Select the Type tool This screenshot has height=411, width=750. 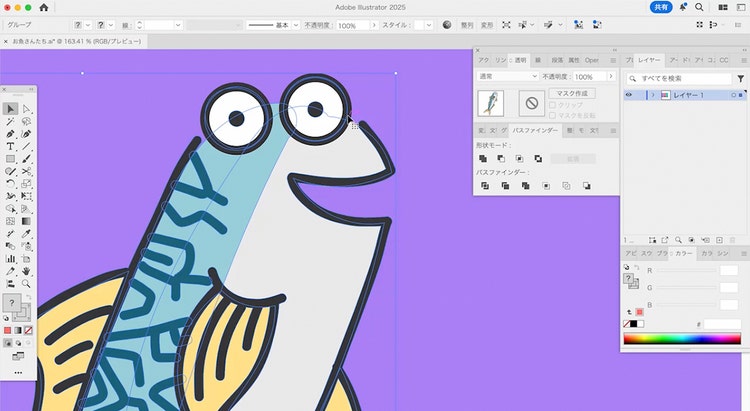[10, 146]
